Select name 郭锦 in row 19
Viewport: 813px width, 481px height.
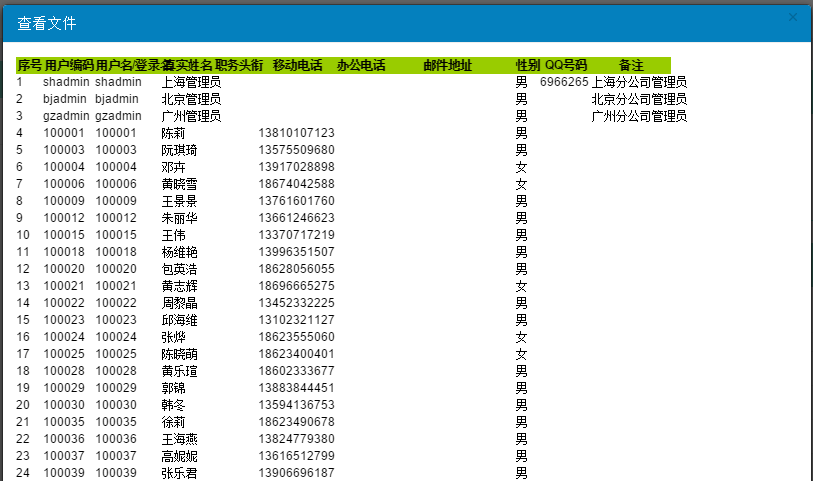coord(173,388)
